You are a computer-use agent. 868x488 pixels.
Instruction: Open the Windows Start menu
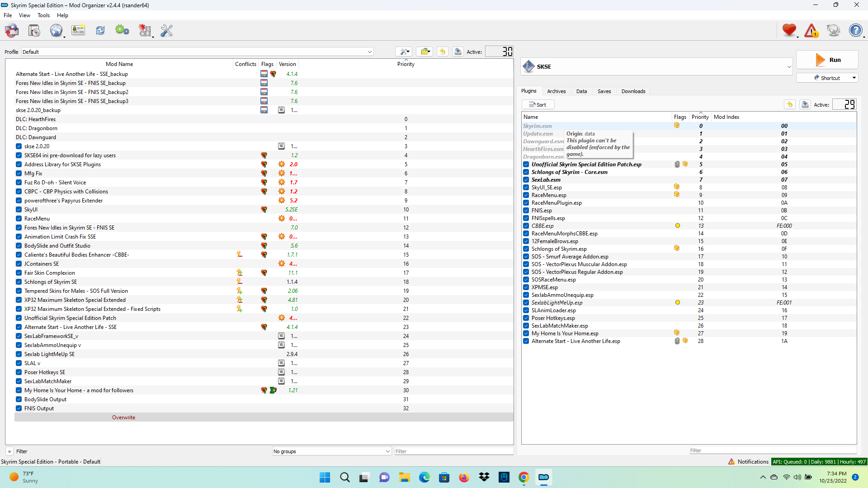tap(325, 477)
